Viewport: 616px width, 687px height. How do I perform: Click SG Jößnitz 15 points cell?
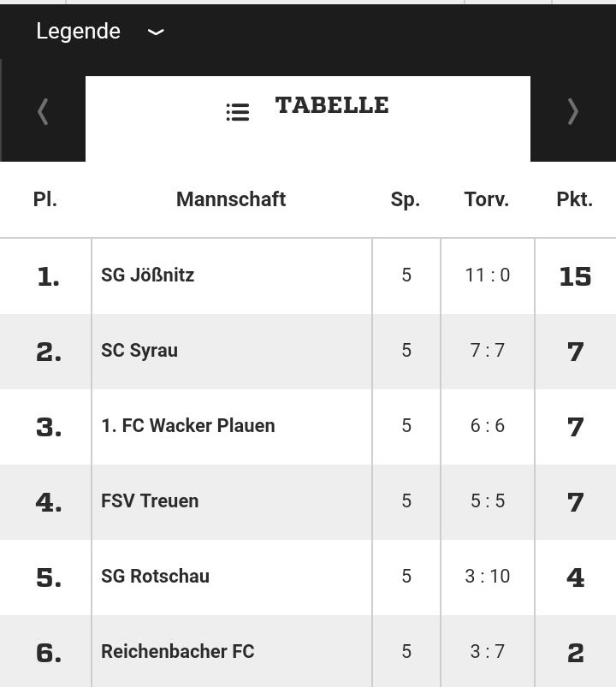[575, 276]
